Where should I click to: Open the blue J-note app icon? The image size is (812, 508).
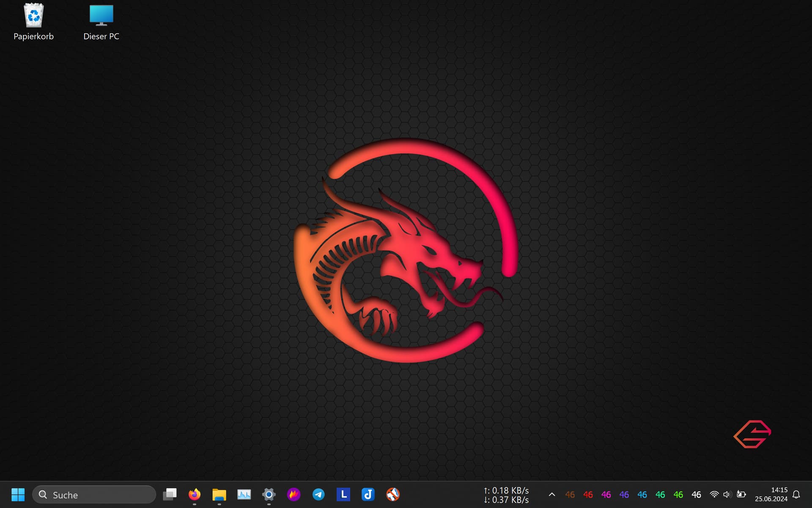pos(368,494)
